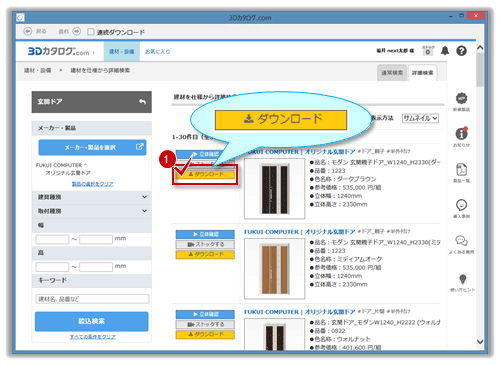Click the すべての条件をクリア link

click(93, 337)
